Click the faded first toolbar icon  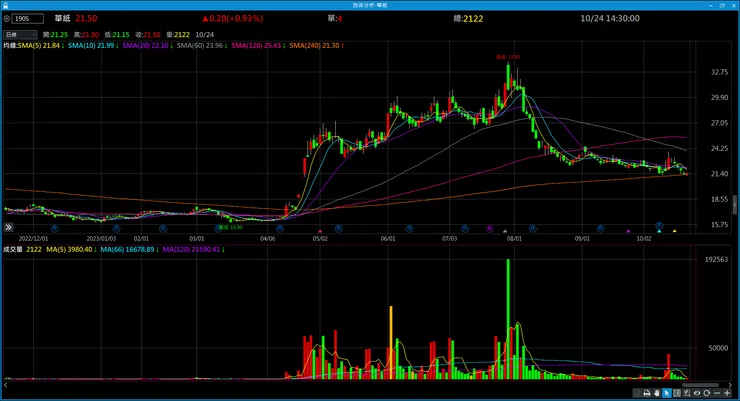pyautogui.click(x=637, y=393)
